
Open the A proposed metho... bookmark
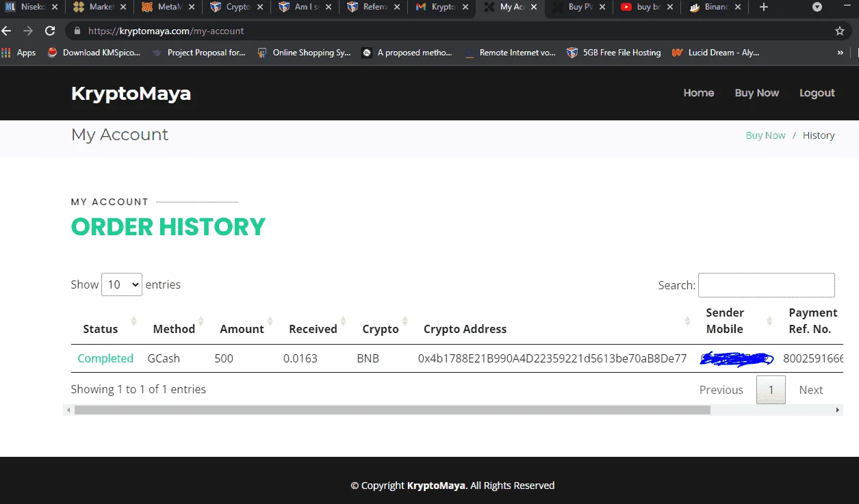[407, 53]
